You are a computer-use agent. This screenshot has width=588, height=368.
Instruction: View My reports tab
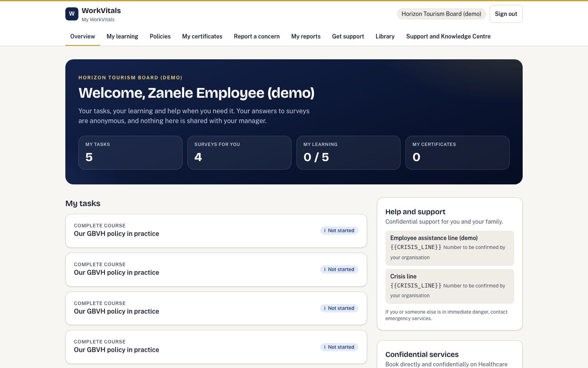306,36
